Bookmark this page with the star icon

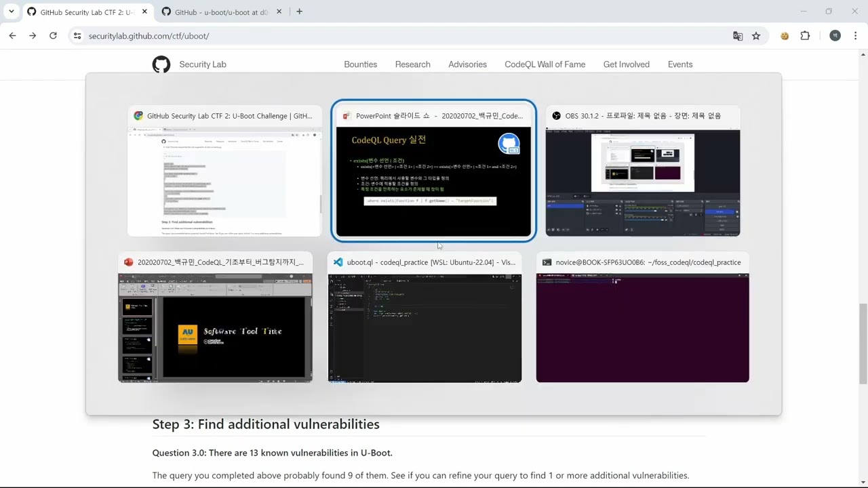pos(756,36)
